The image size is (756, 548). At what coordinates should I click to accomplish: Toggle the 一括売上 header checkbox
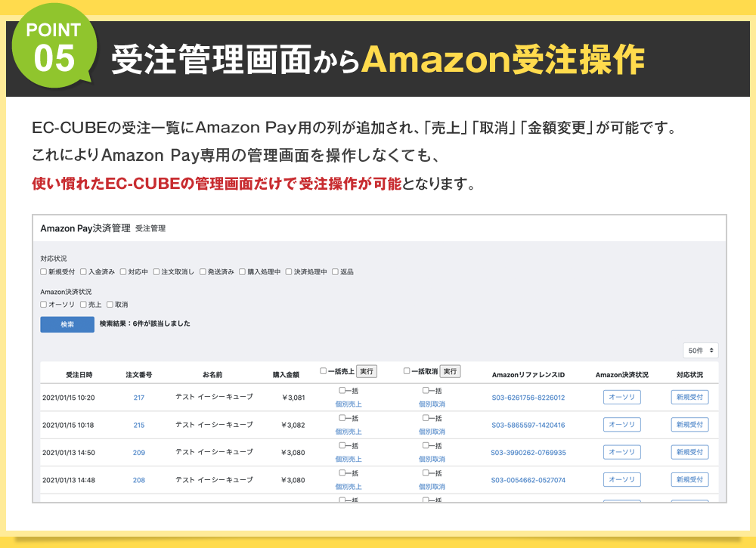(x=323, y=371)
